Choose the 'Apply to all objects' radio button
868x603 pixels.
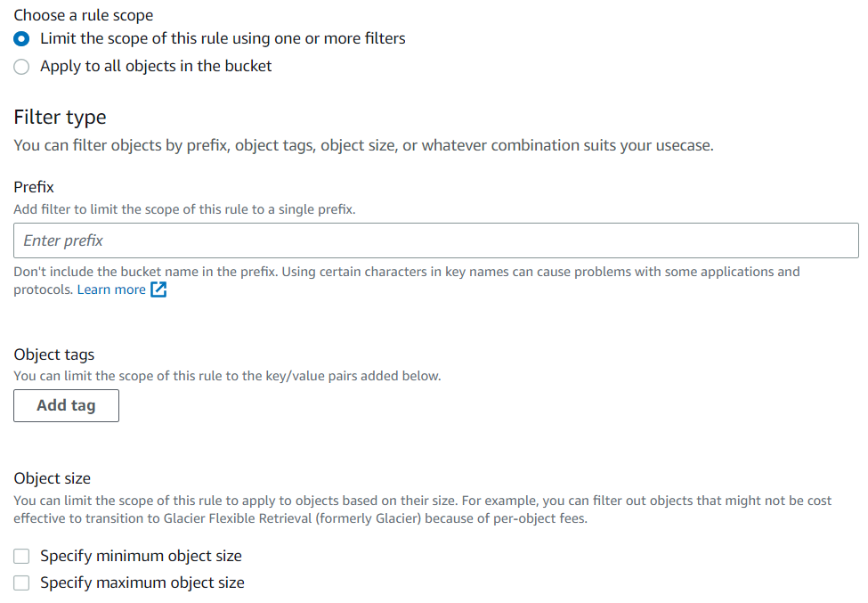coord(21,67)
